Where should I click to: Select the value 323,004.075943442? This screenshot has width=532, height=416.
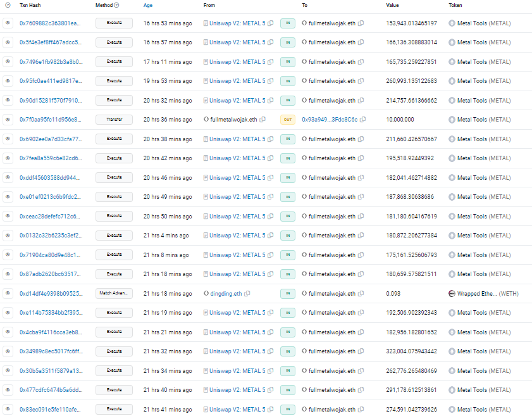coord(411,351)
